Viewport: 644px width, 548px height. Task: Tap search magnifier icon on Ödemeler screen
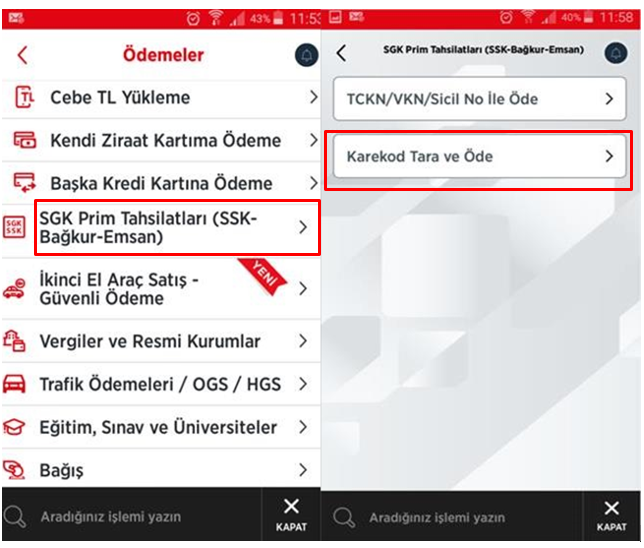click(x=15, y=517)
